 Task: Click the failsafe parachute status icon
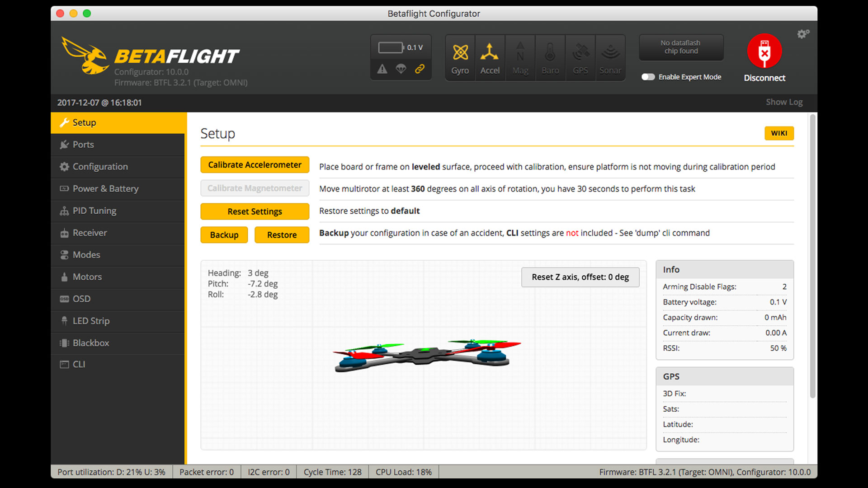[401, 69]
